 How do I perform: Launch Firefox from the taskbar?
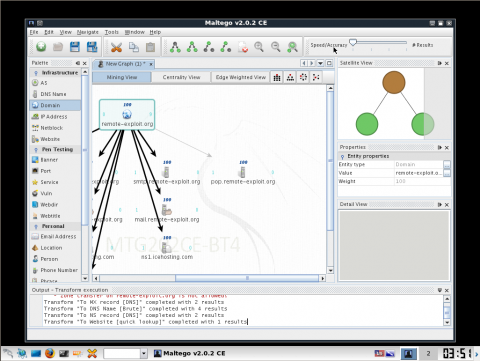tap(50, 353)
